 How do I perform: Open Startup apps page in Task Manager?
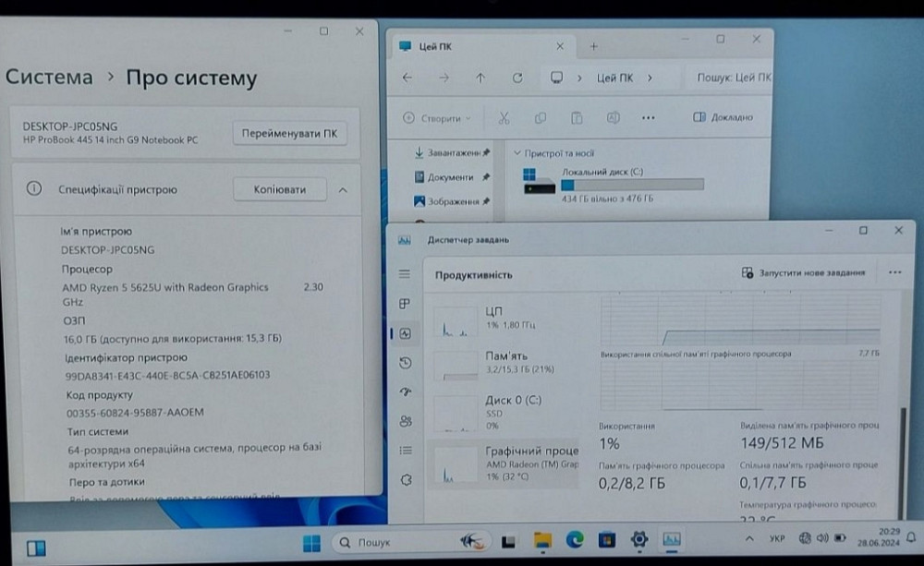[405, 392]
